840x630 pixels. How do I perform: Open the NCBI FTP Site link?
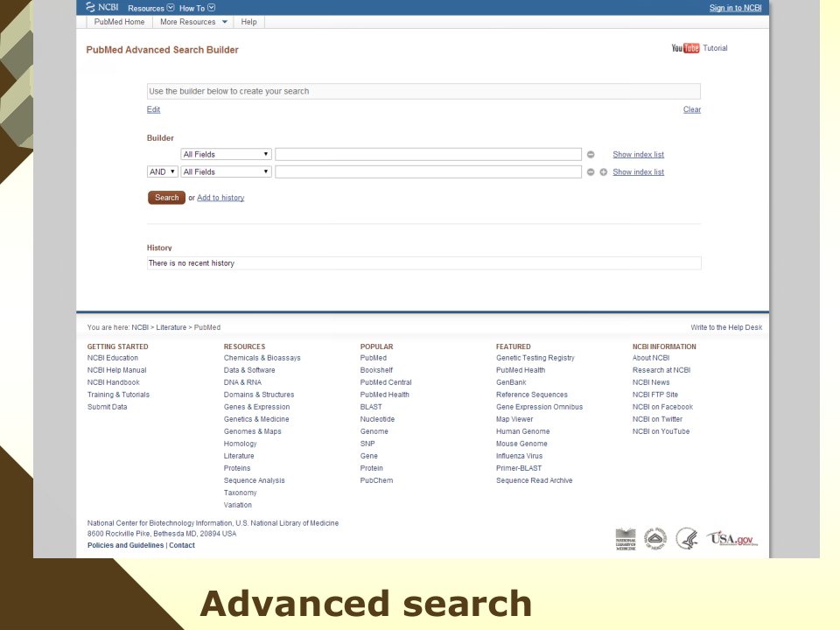click(x=654, y=395)
